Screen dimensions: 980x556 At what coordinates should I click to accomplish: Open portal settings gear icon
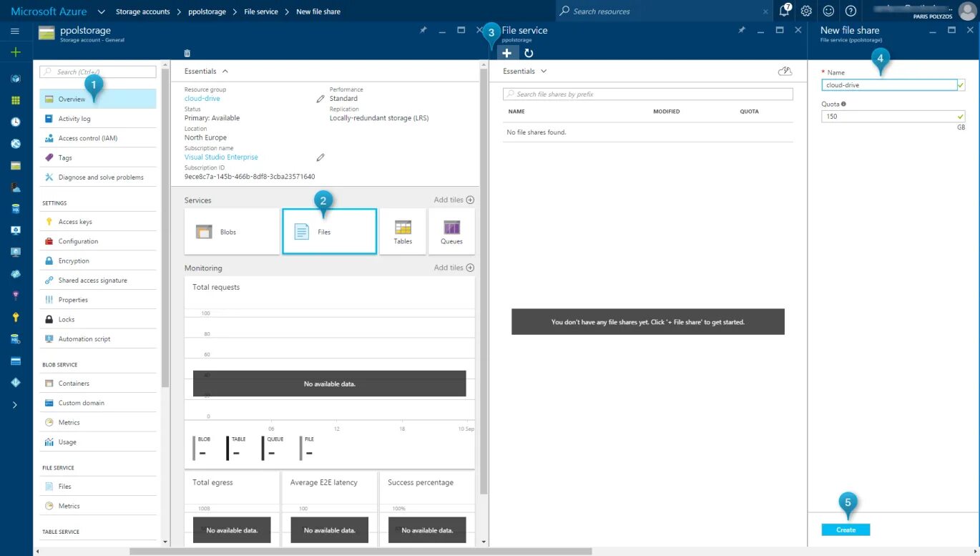click(x=806, y=11)
